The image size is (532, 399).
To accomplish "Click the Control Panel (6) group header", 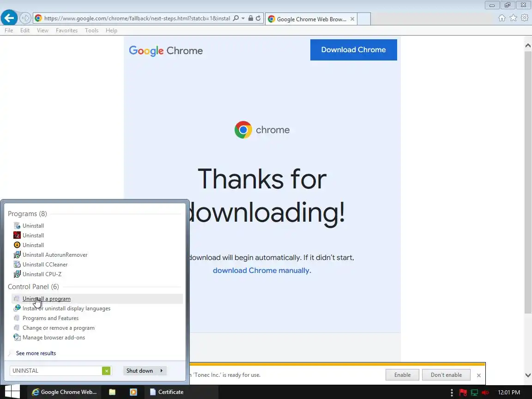I will click(x=33, y=287).
